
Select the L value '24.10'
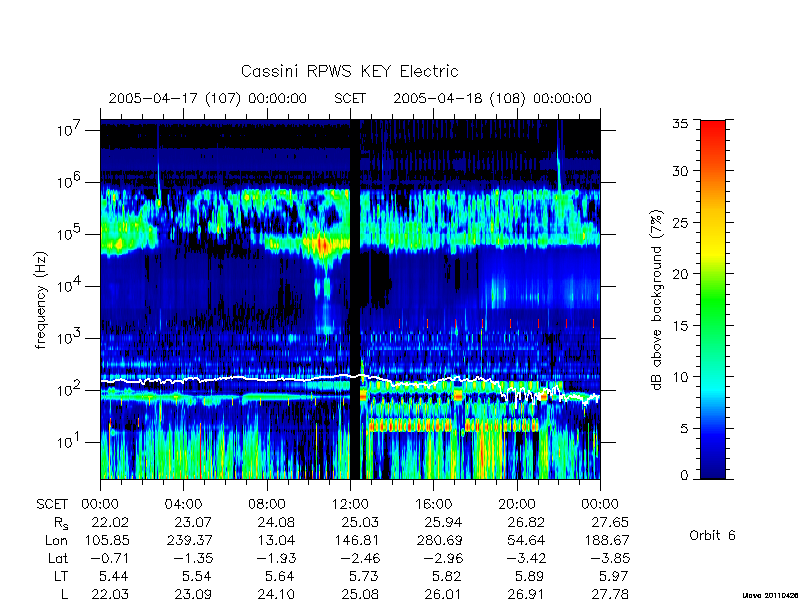coord(276,594)
